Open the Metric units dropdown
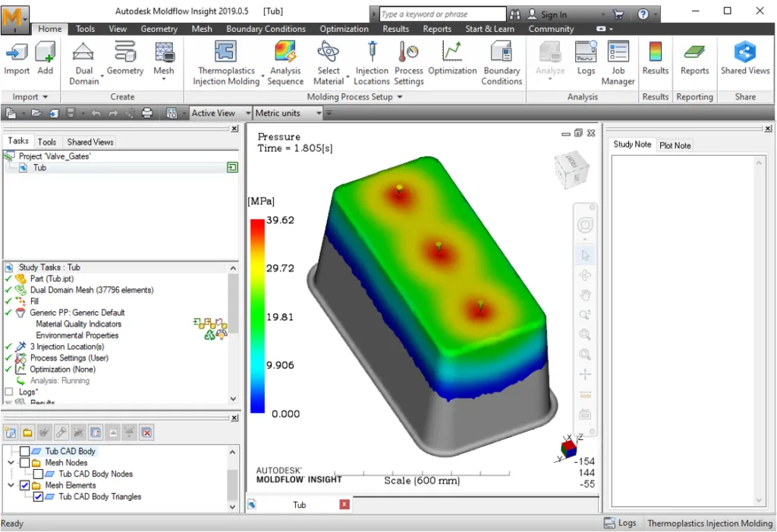The height and width of the screenshot is (532, 777). [x=288, y=114]
